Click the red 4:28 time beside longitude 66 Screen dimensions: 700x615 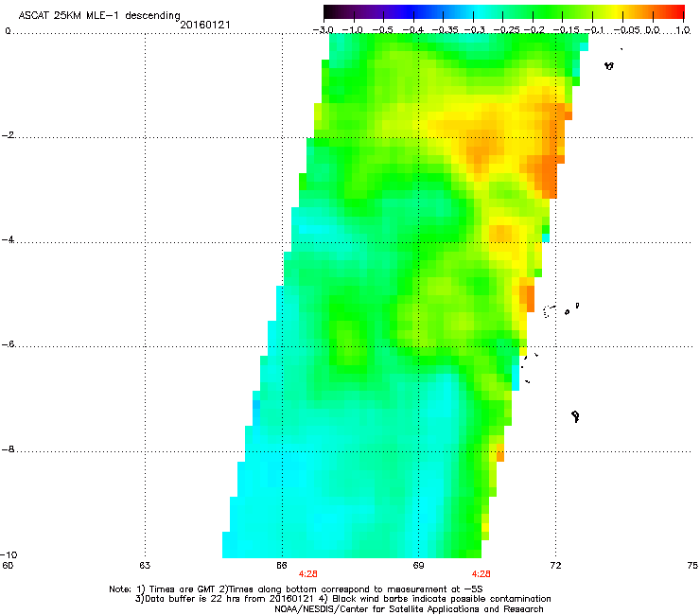coord(308,574)
